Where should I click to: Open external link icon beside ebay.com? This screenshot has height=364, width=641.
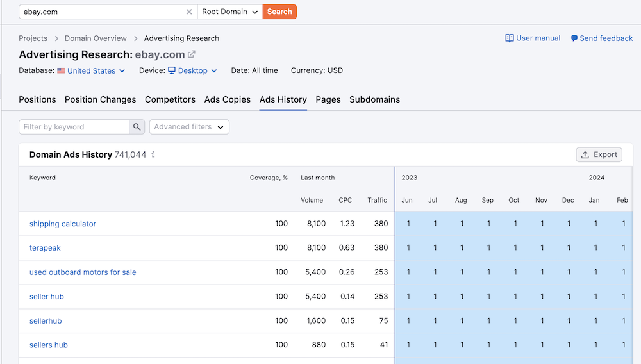192,55
